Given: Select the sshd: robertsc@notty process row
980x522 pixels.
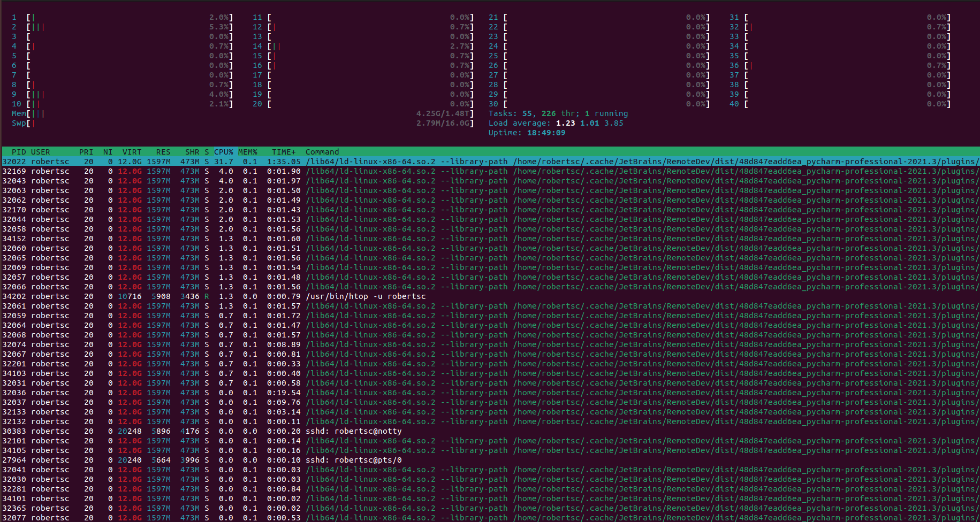Looking at the screenshot, I should pyautogui.click(x=491, y=431).
